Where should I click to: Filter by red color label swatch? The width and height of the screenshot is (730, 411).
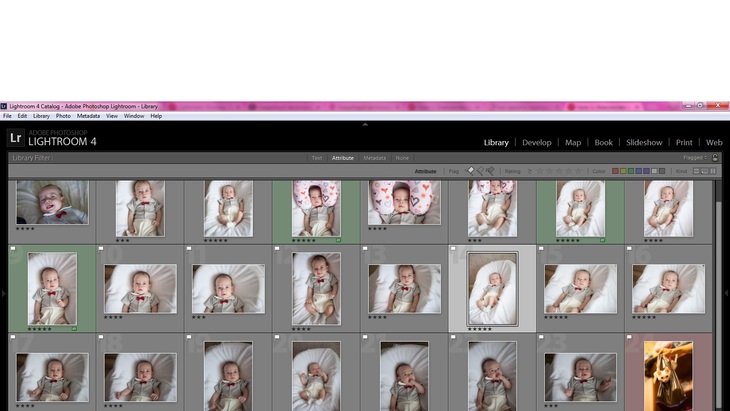pos(616,171)
